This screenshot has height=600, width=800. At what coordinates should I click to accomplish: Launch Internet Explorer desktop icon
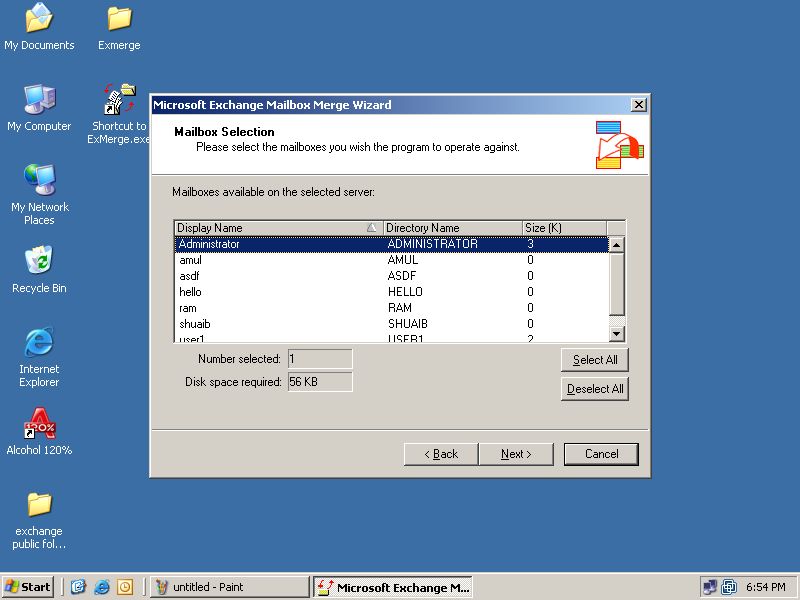[39, 357]
